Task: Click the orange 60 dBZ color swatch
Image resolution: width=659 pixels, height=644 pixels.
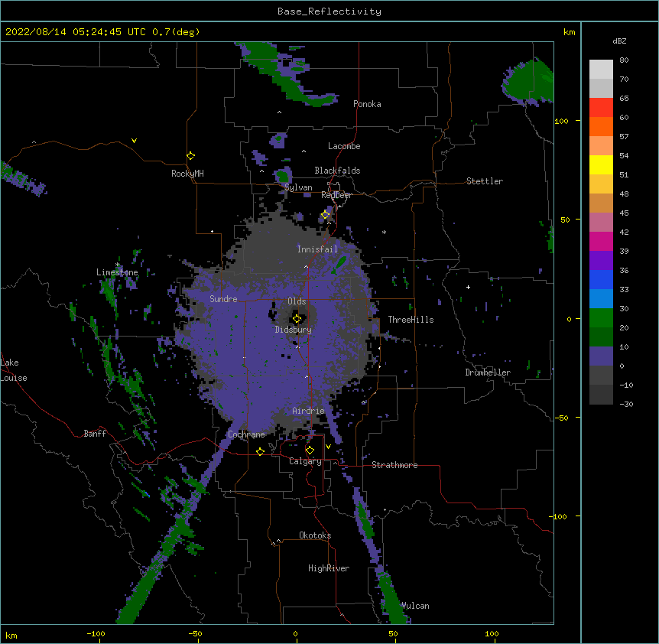Action: (x=601, y=126)
